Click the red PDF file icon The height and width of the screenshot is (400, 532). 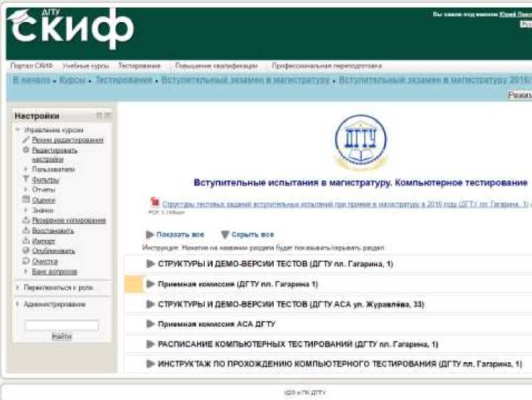[155, 201]
